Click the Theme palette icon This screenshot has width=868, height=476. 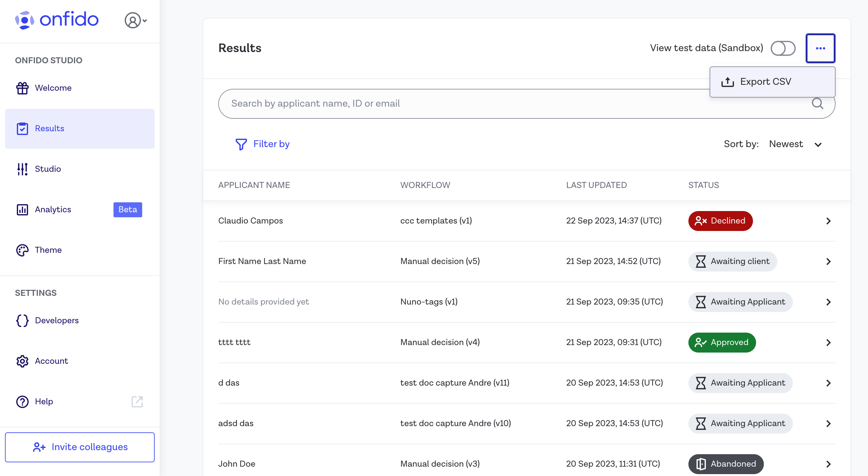(x=22, y=250)
